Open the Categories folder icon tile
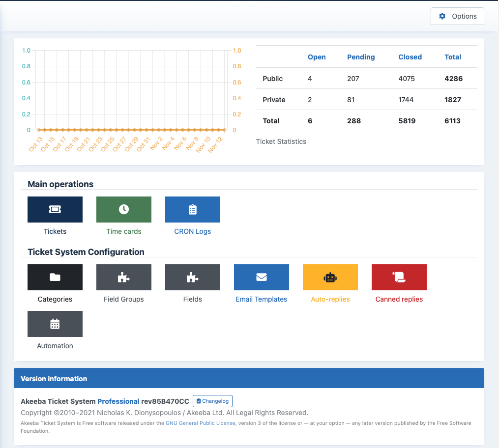The height and width of the screenshot is (448, 499). (x=55, y=277)
